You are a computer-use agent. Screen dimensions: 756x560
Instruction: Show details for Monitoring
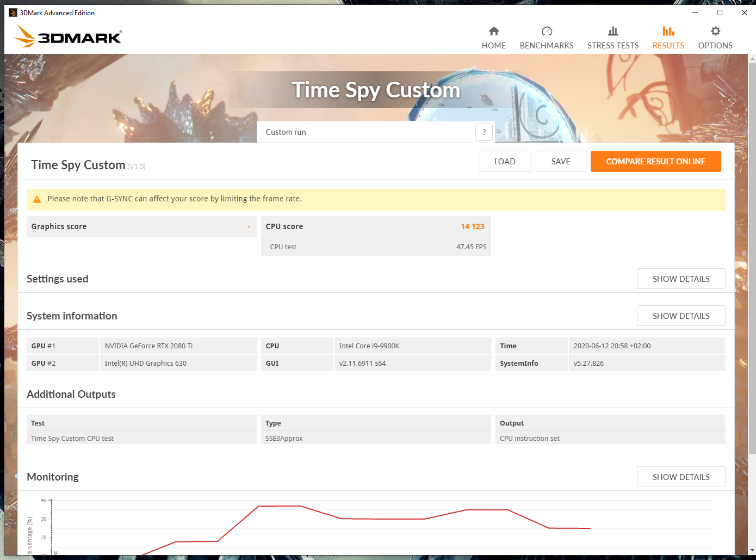pyautogui.click(x=681, y=477)
